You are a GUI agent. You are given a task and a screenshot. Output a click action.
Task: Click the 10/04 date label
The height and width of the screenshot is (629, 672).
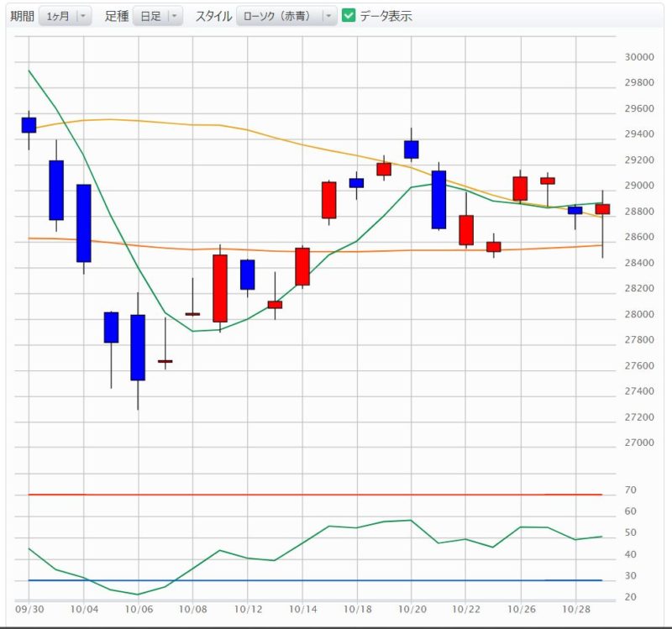84,609
